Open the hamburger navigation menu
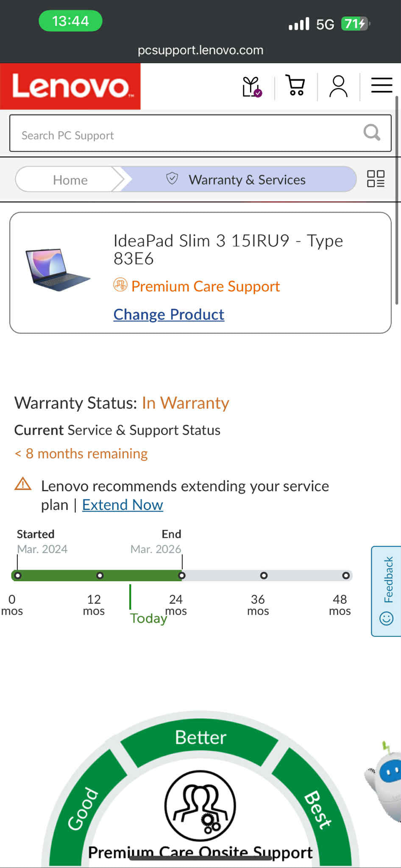401x868 pixels. tap(381, 85)
